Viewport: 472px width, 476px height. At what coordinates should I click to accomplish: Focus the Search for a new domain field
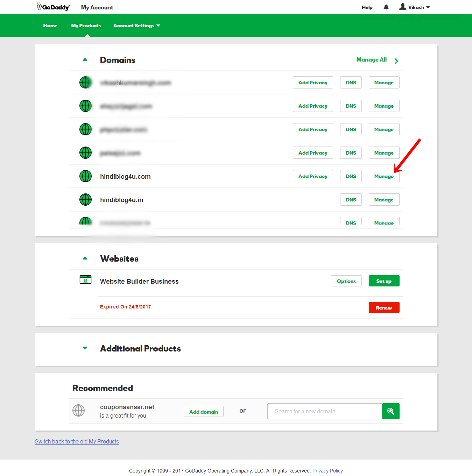325,411
